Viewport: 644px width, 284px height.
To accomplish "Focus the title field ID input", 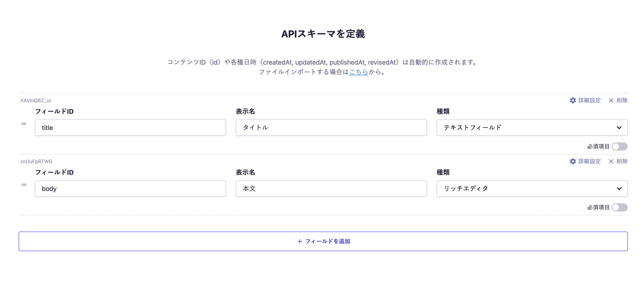I will tap(130, 128).
